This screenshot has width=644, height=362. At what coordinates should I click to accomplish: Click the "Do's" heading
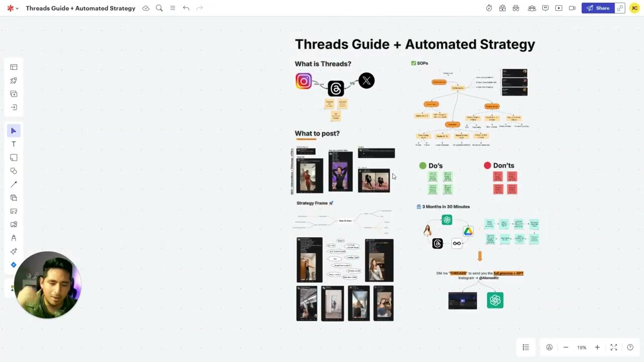pos(436,165)
